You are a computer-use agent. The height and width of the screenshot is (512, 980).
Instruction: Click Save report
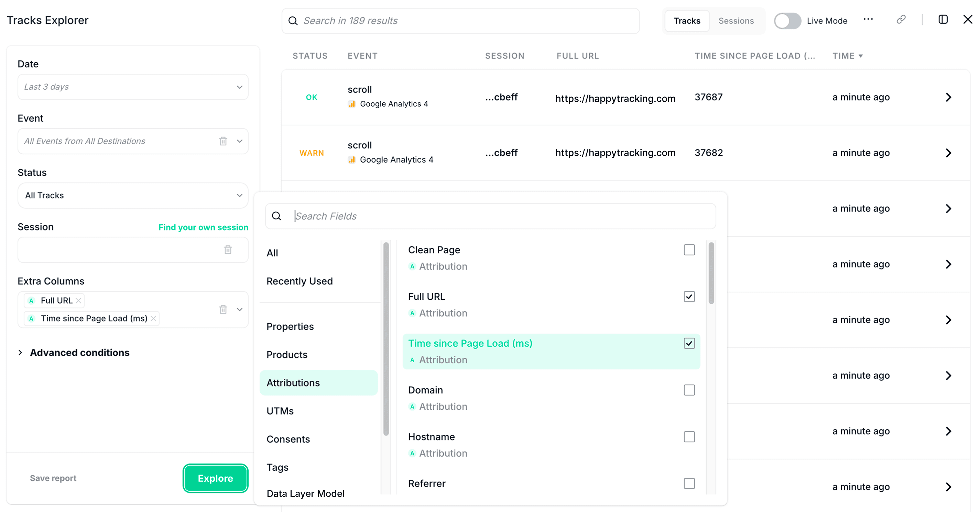tap(53, 478)
